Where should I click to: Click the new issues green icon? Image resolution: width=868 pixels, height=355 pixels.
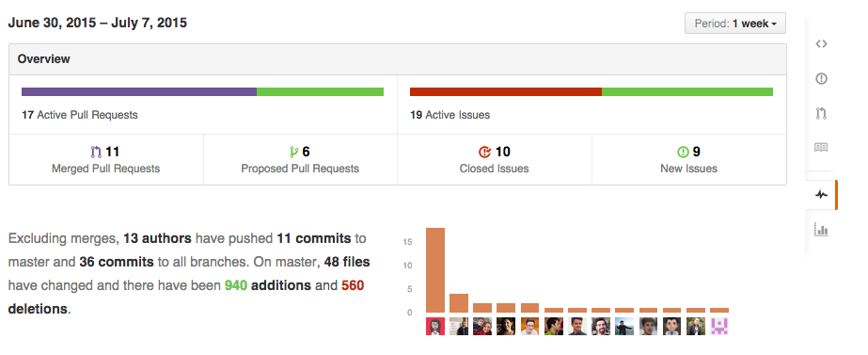(x=683, y=152)
